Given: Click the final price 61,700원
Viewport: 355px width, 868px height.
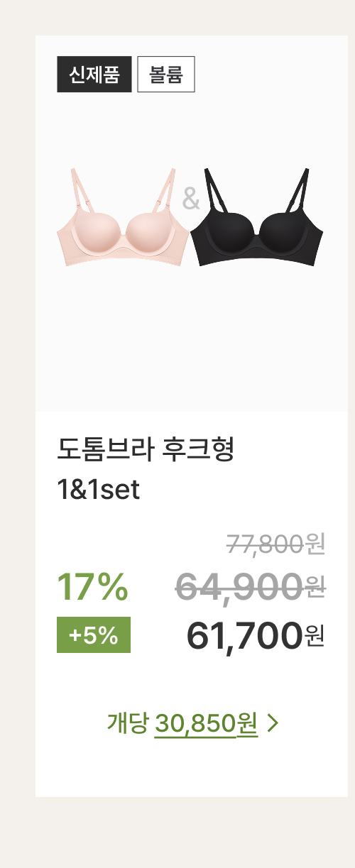Looking at the screenshot, I should (256, 635).
